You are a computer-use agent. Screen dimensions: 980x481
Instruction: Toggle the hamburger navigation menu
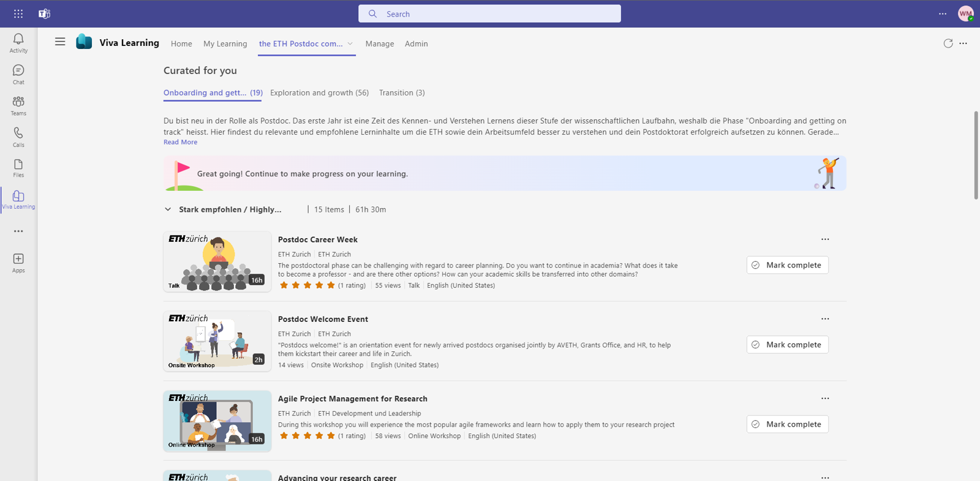tap(60, 42)
